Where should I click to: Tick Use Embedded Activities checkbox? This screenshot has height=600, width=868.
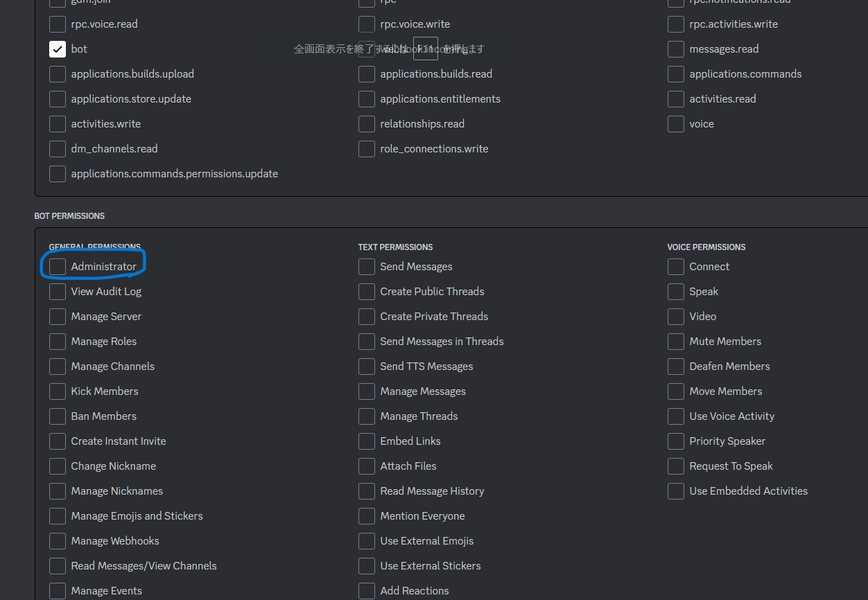(676, 491)
